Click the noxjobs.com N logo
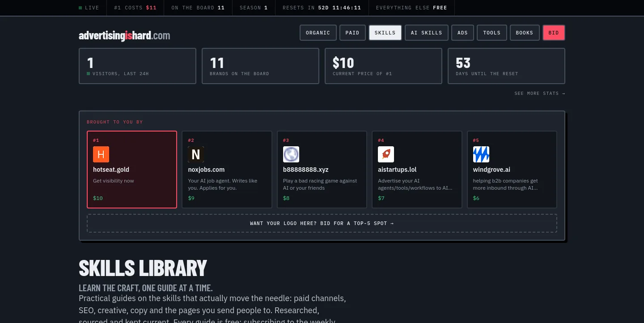 pyautogui.click(x=196, y=154)
